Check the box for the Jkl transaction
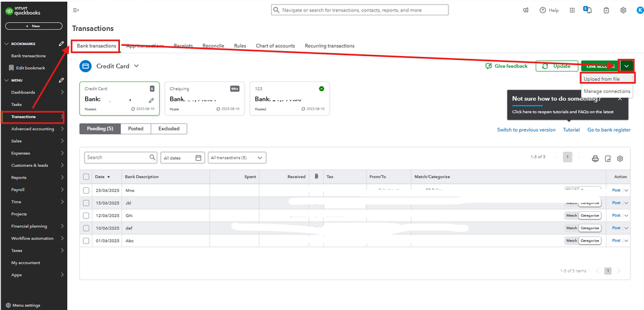The height and width of the screenshot is (310, 644). point(86,203)
